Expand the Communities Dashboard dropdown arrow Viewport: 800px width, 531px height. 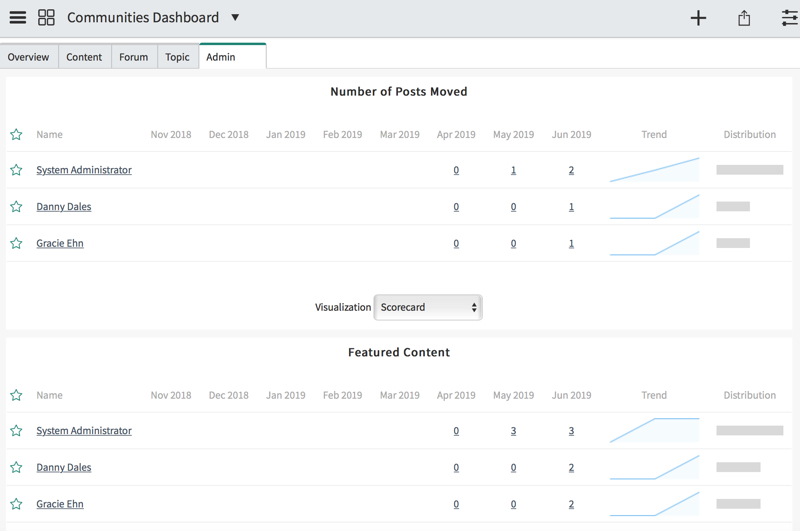[x=235, y=17]
